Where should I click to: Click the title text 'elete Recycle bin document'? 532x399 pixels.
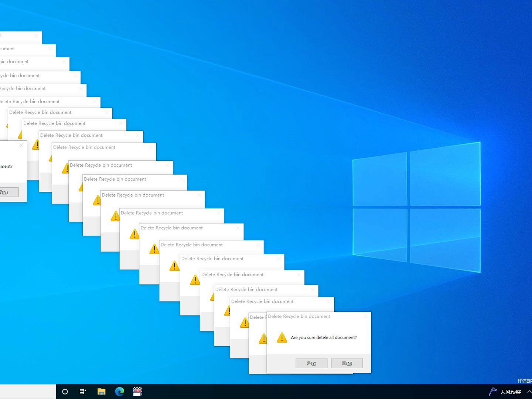[30, 102]
